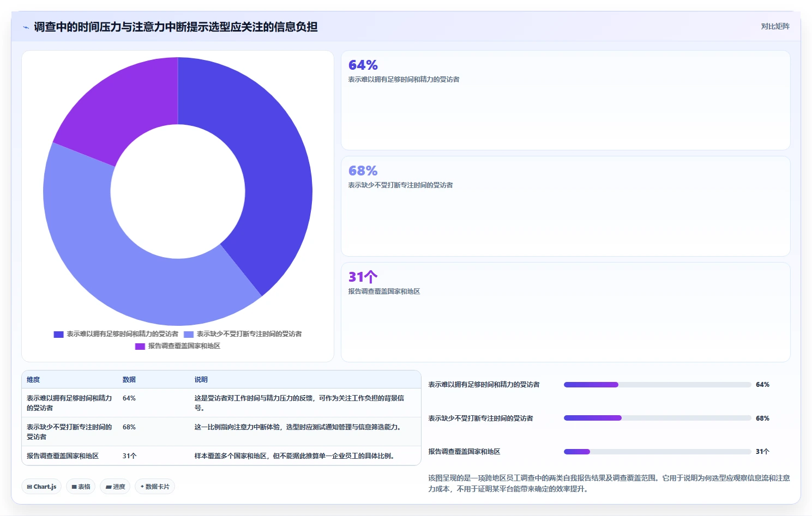812x516 pixels.
Task: Click the footnote paragraph starting with 该图呈现的是
Action: (609, 483)
